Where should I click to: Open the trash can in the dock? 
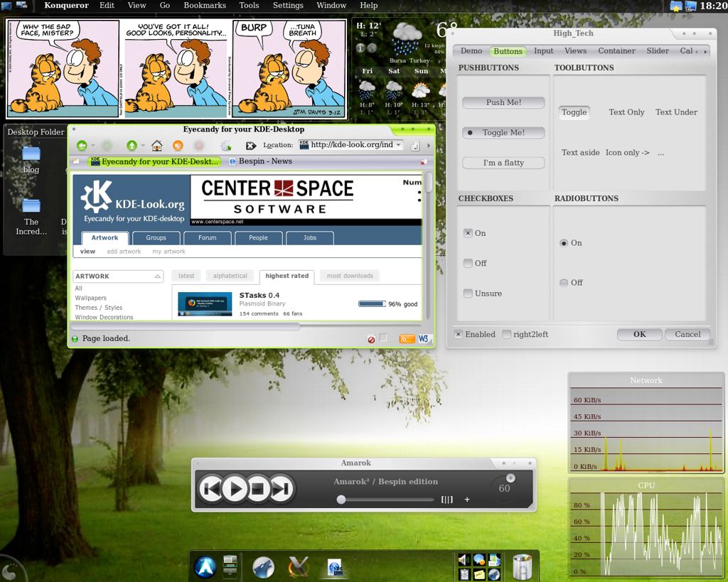click(x=523, y=567)
